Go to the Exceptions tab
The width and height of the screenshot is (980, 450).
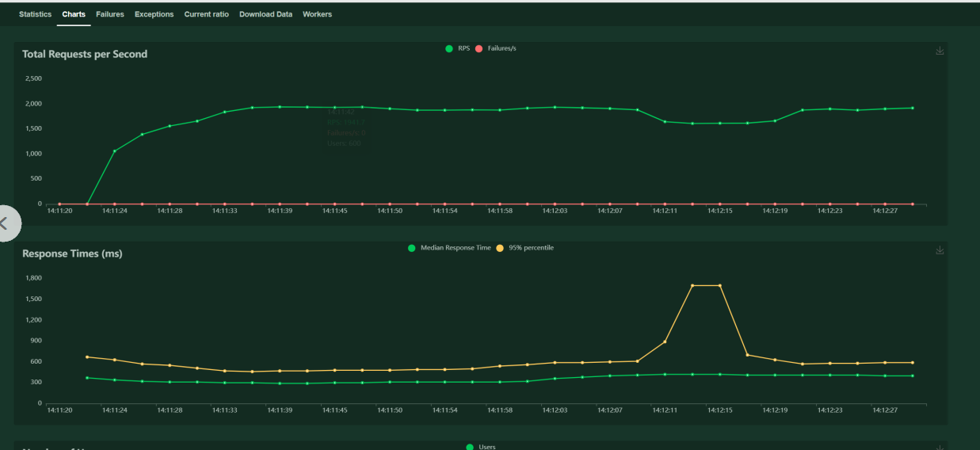(x=154, y=14)
